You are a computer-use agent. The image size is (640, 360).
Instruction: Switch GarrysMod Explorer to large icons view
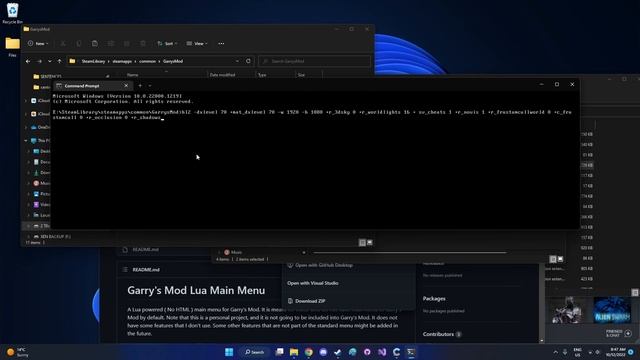[x=370, y=242]
